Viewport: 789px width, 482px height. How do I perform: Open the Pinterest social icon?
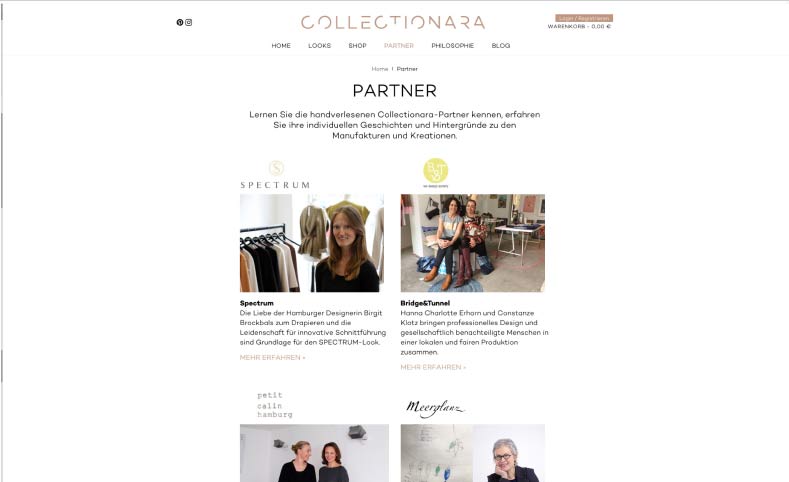pyautogui.click(x=180, y=22)
